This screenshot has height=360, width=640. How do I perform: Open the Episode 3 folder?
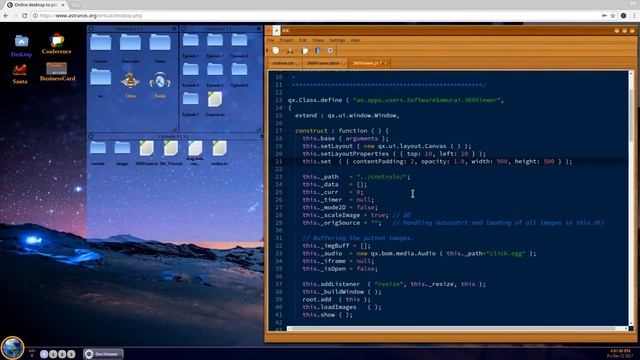[x=239, y=40]
